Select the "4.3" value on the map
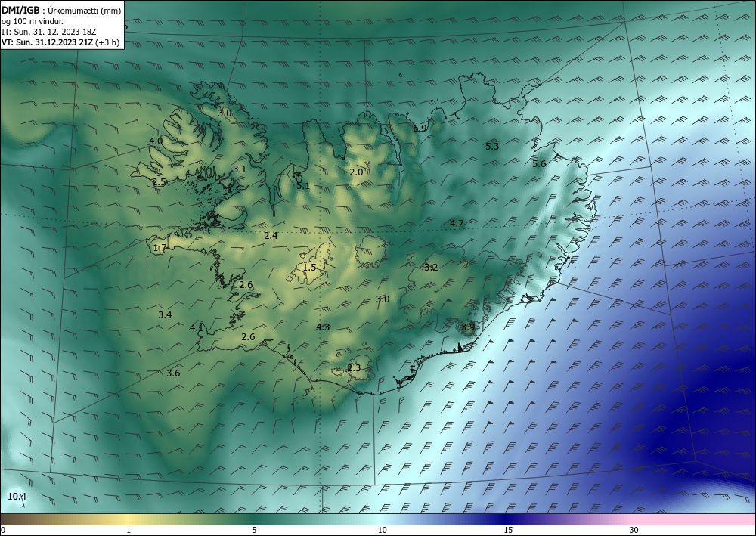Viewport: 756px width, 536px height. point(323,327)
